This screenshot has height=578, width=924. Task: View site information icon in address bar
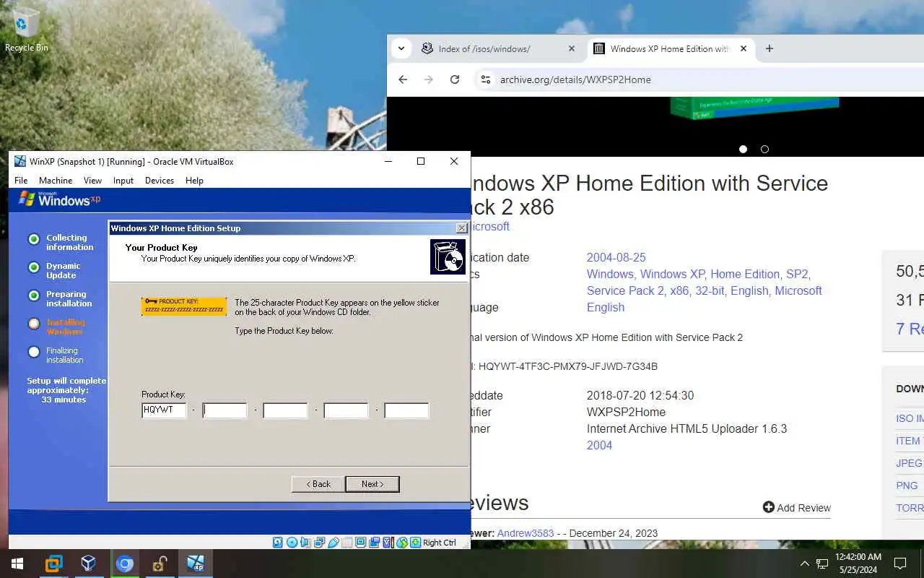(x=486, y=79)
